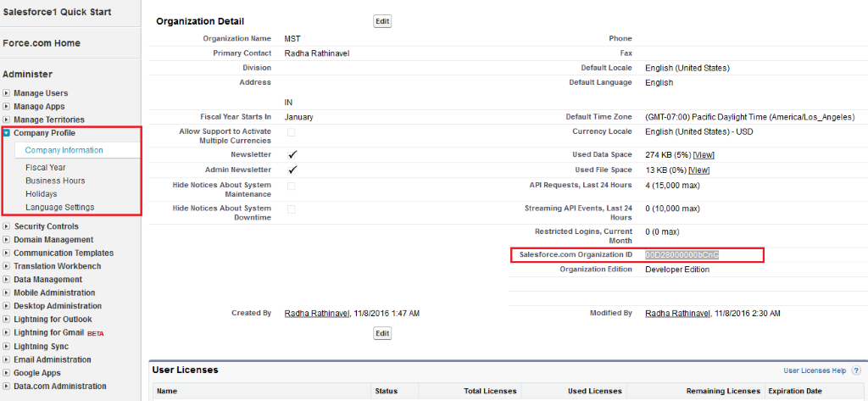Expand the Data.com Administration arrow
This screenshot has width=868, height=401.
[7, 386]
